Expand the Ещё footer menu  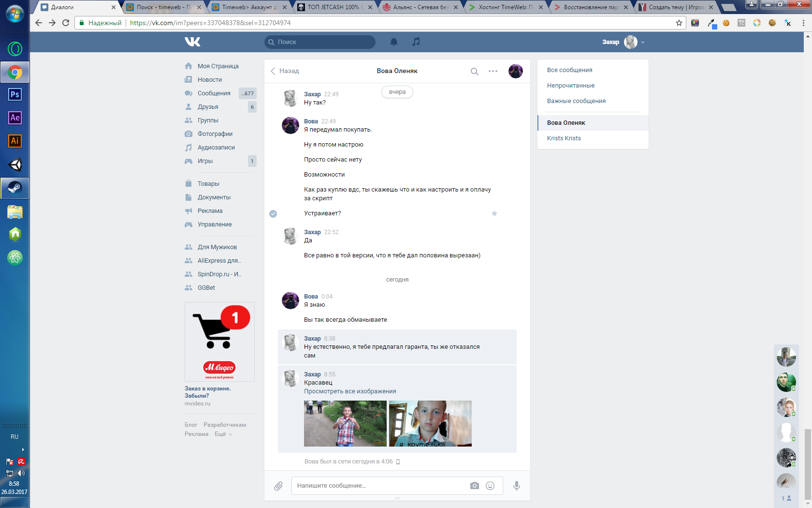click(x=223, y=434)
